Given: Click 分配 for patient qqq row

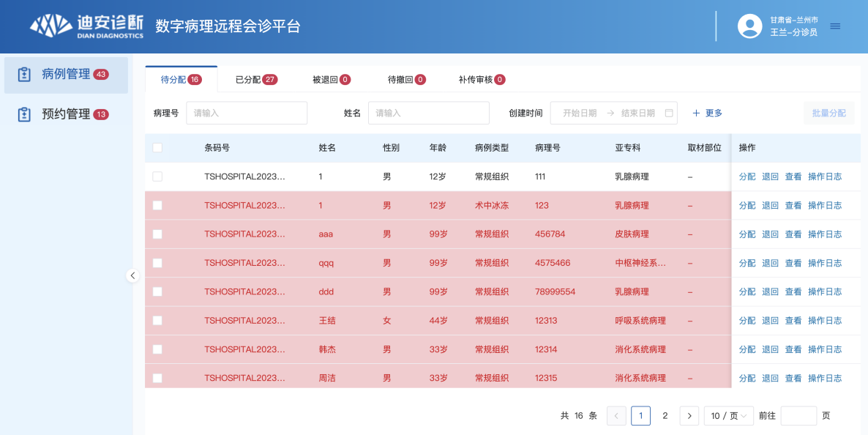Looking at the screenshot, I should pos(747,263).
